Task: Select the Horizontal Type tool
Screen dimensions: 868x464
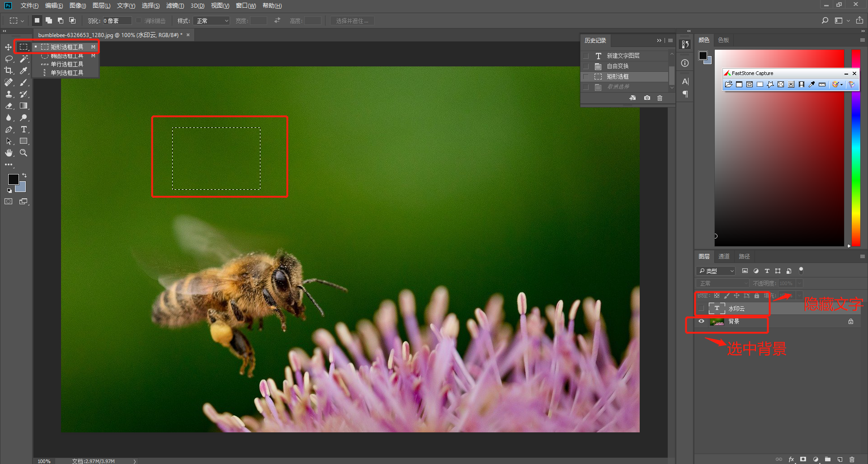Action: (24, 129)
